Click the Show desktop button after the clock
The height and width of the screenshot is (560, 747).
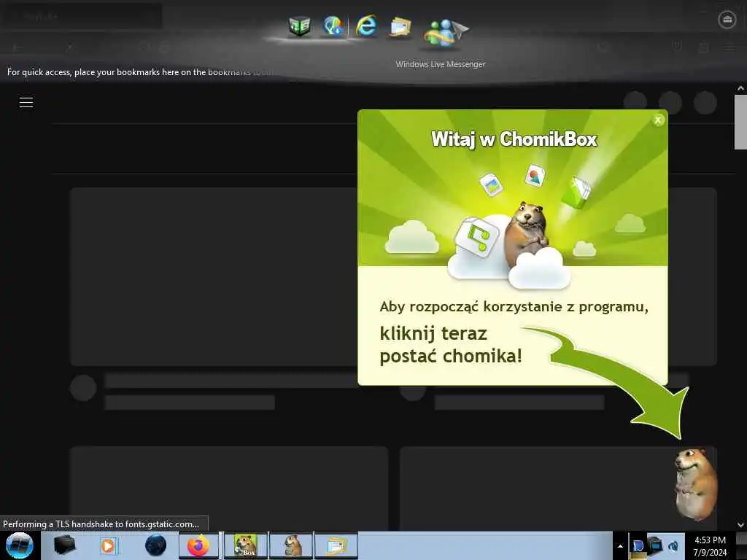click(741, 545)
